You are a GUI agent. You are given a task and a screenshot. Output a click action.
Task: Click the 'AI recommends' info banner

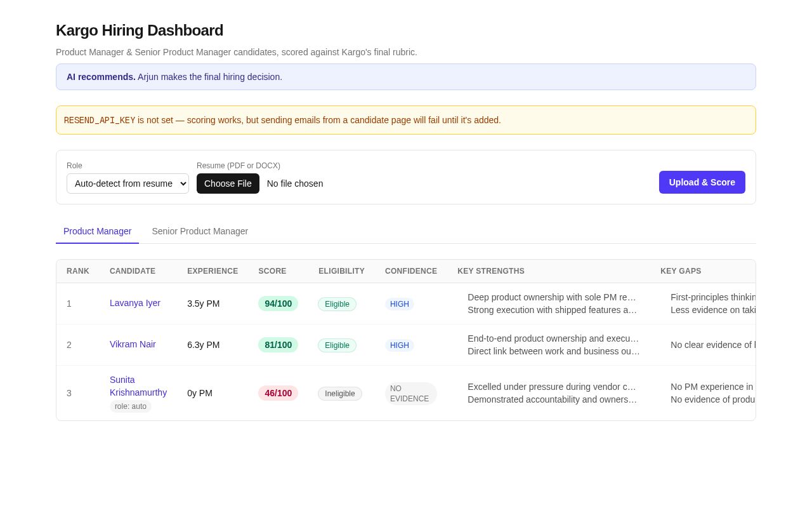coord(406,77)
